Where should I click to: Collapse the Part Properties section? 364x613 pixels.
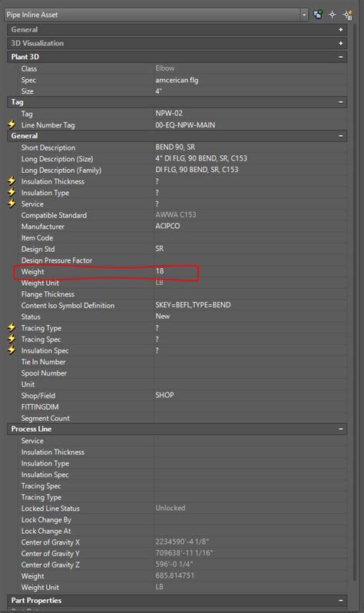(x=340, y=601)
